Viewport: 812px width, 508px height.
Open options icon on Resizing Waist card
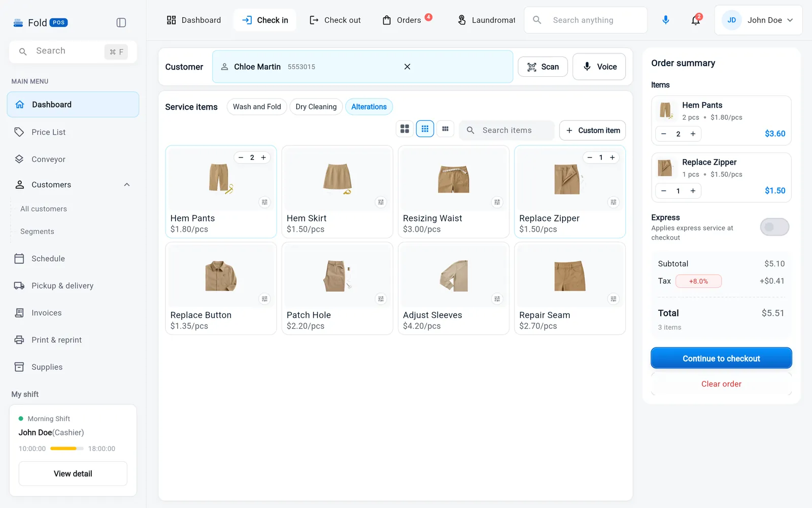point(497,202)
